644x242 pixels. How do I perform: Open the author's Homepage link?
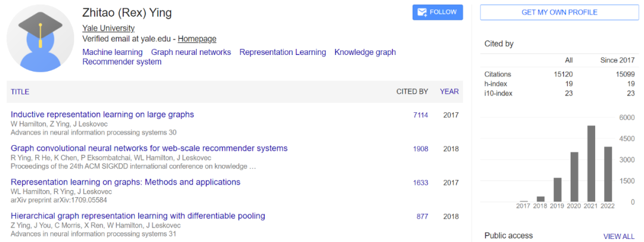pos(197,39)
